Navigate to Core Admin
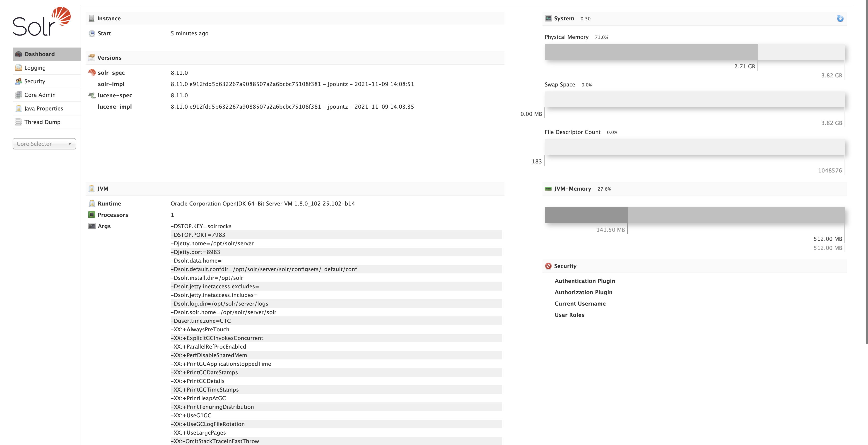The image size is (868, 445). tap(46, 95)
